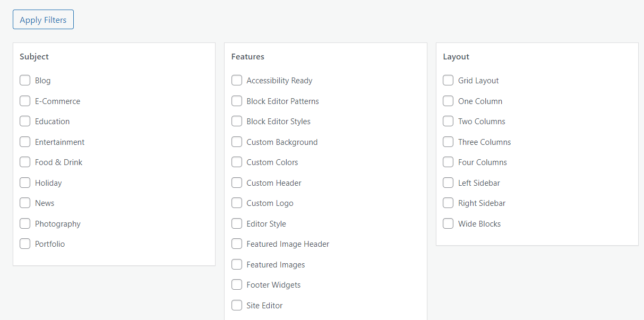Enable the Custom Background feature filter

237,142
